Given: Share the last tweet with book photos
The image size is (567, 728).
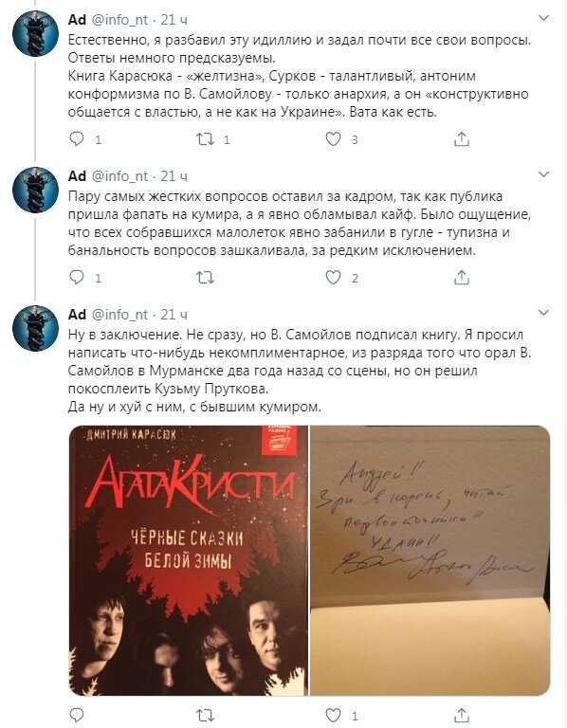Looking at the screenshot, I should tap(461, 715).
